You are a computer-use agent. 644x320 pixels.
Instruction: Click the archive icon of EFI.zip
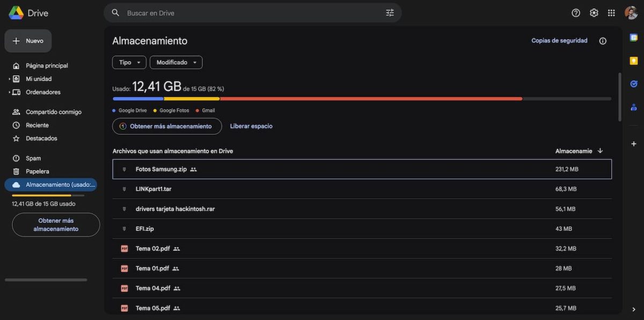(125, 229)
